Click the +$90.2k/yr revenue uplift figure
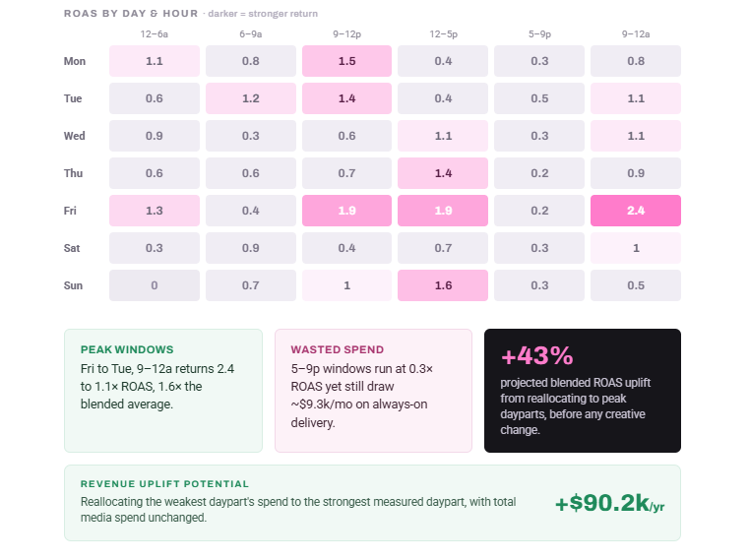Screen dimensions: 749x560 609,503
